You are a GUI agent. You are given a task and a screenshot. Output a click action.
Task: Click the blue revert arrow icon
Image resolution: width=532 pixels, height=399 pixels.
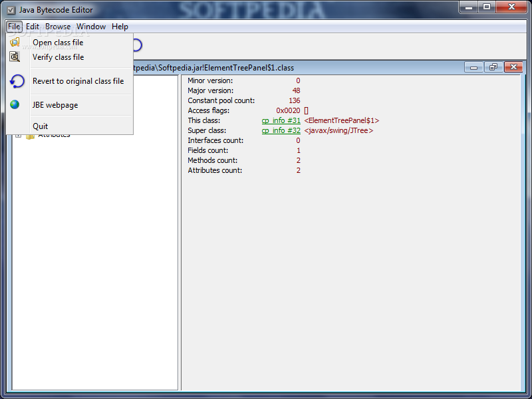(17, 81)
